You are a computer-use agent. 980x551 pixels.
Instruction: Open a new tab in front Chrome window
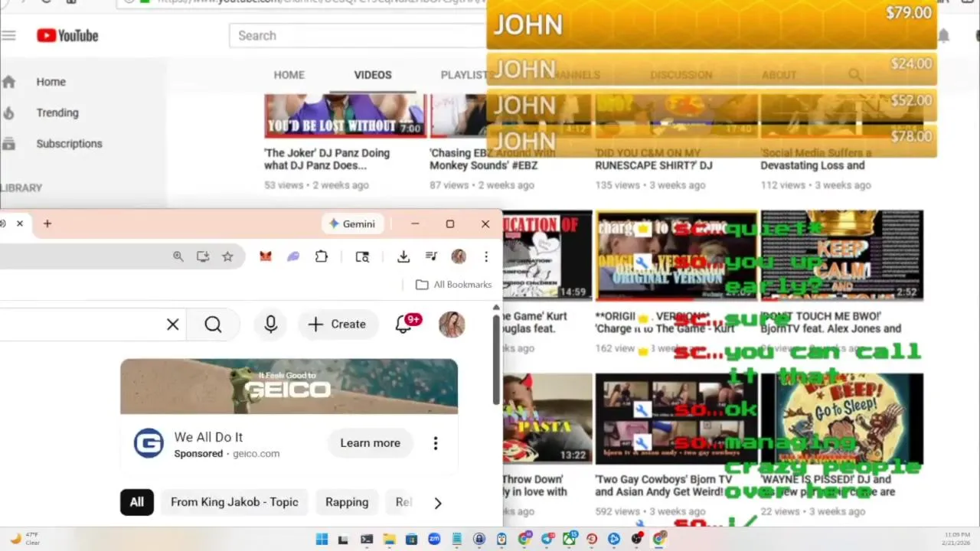(x=47, y=223)
